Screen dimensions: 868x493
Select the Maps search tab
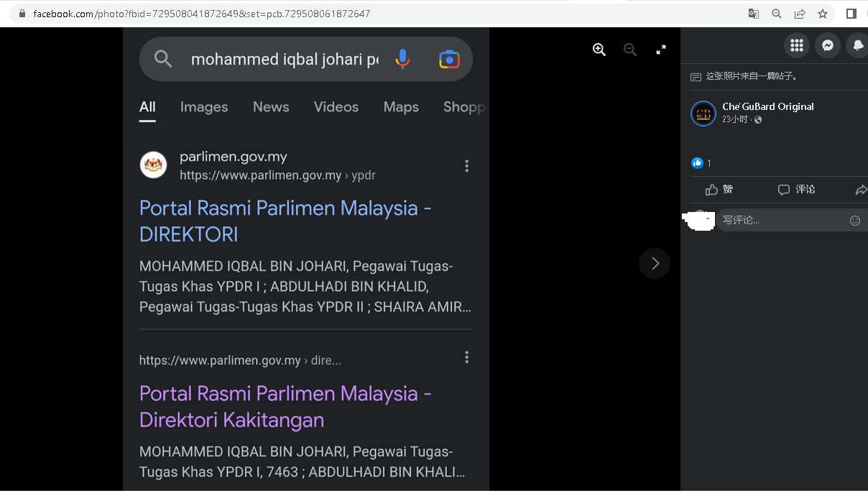coord(401,107)
